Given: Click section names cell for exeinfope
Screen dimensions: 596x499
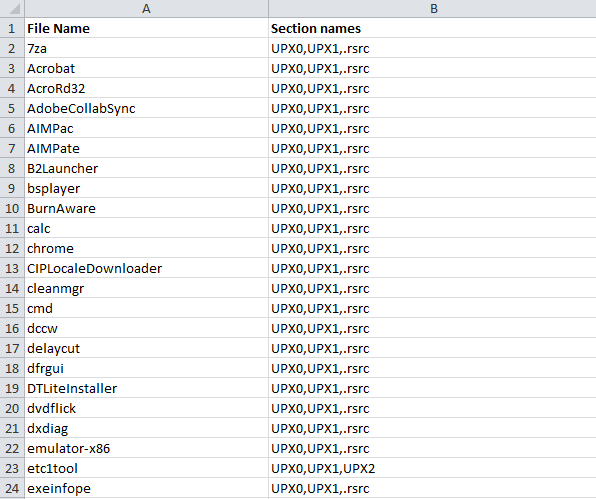Looking at the screenshot, I should tap(432, 488).
